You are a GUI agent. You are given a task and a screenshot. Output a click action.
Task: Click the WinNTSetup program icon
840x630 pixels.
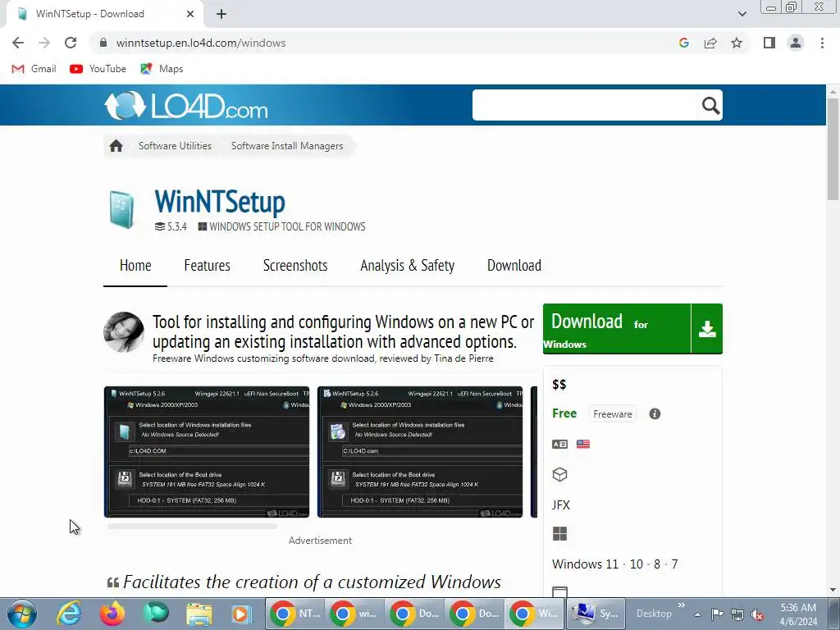point(122,209)
